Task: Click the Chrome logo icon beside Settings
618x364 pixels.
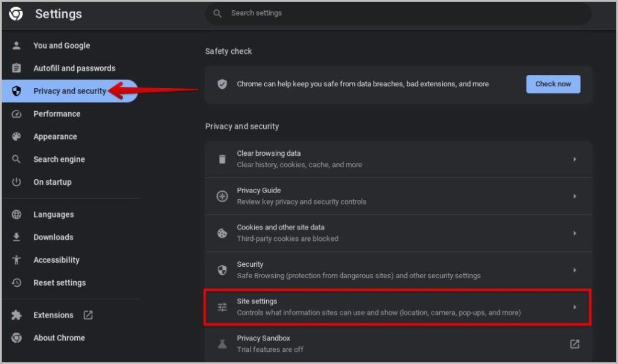Action: click(16, 14)
